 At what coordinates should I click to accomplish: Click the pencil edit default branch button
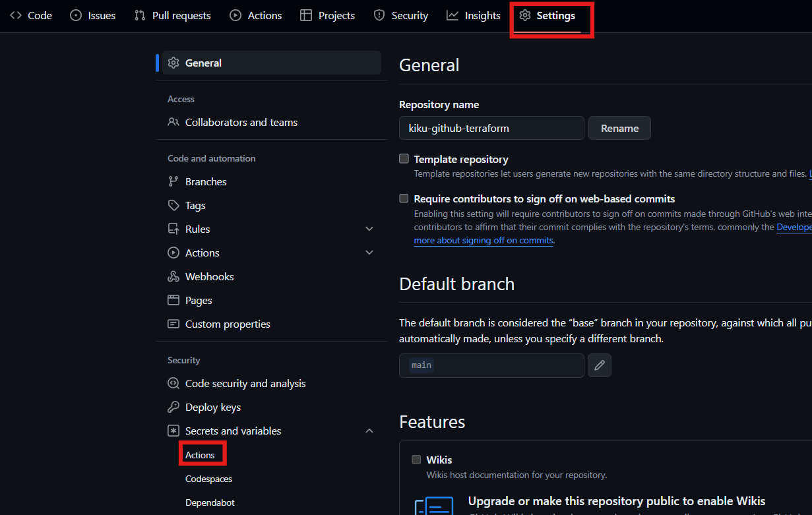tap(600, 365)
